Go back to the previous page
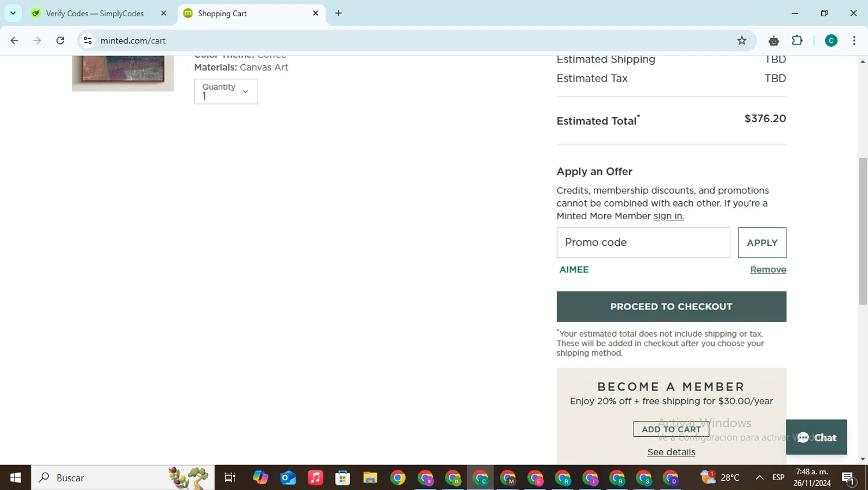This screenshot has height=490, width=868. [14, 40]
